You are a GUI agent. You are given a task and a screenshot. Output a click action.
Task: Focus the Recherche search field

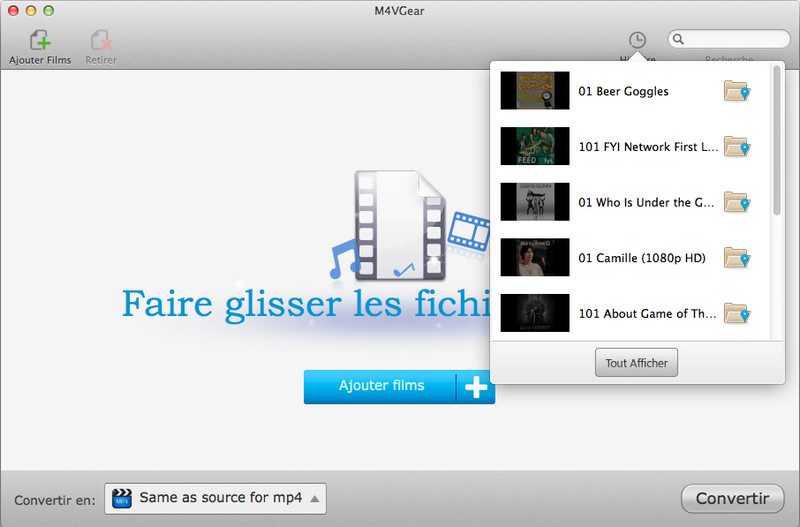729,39
